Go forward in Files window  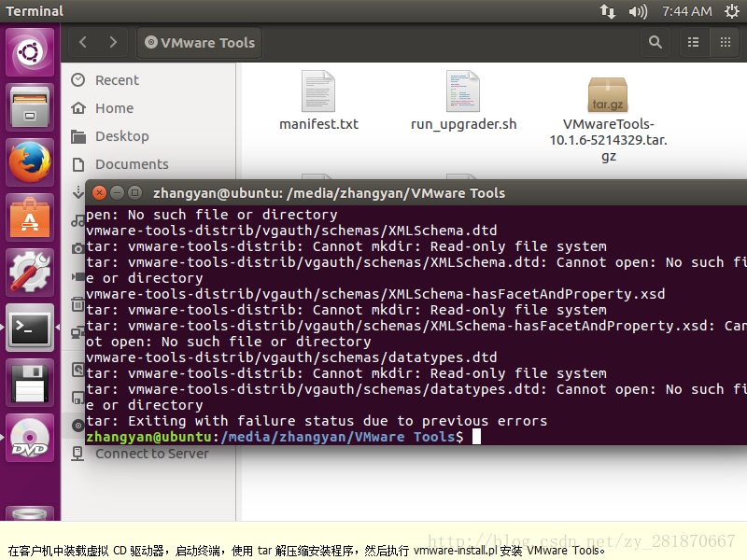113,42
